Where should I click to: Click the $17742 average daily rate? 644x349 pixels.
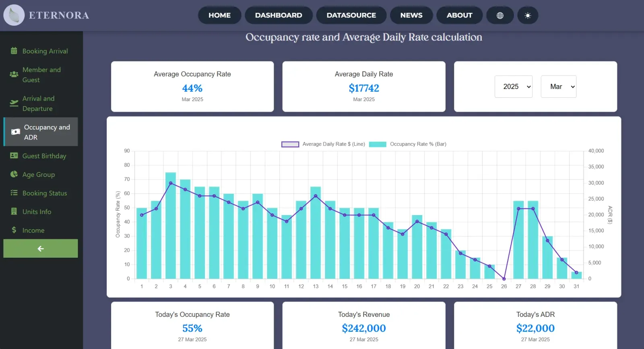[364, 88]
